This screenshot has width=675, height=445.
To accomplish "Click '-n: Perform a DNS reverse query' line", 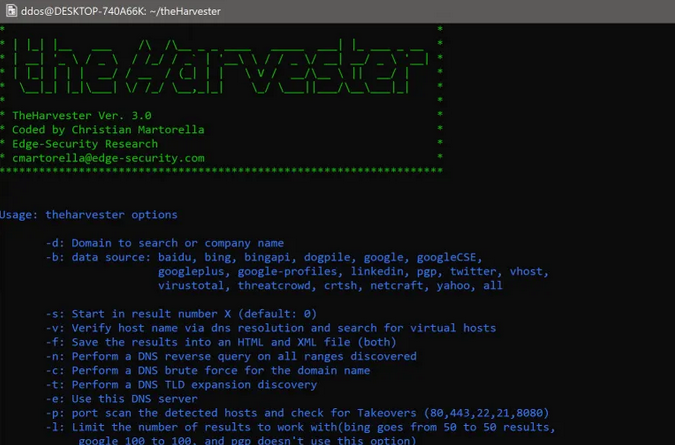I will 231,356.
